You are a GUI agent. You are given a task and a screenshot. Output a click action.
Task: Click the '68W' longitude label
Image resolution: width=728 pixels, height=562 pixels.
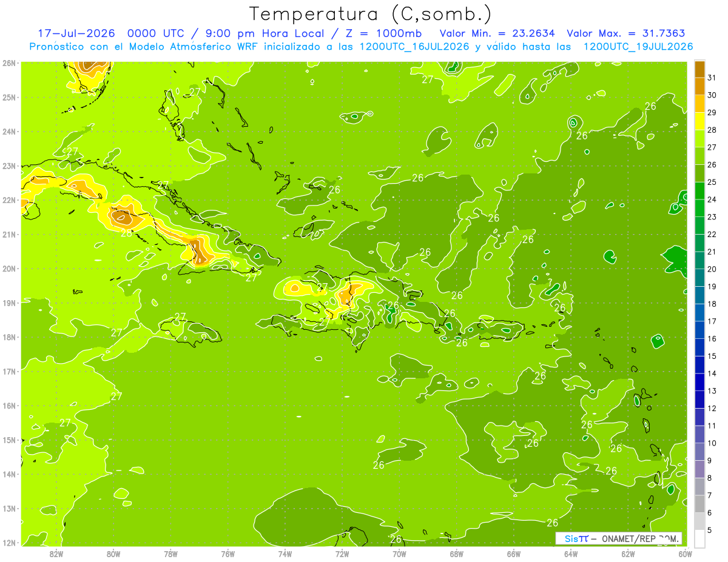(456, 554)
